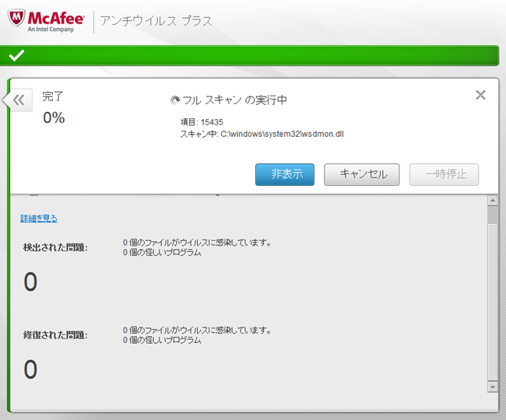The height and width of the screenshot is (420, 506).
Task: Click the green protection status bar
Action: coord(249,55)
